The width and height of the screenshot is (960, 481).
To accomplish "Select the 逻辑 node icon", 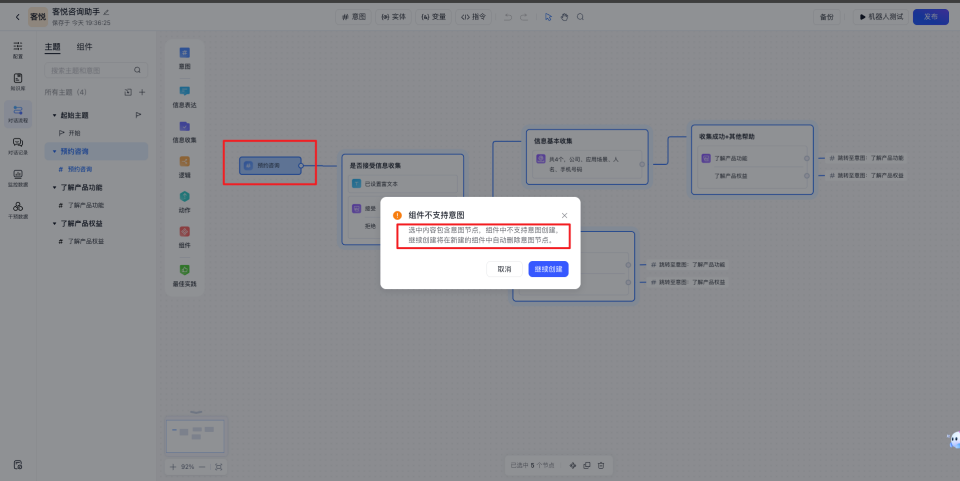I will (184, 161).
